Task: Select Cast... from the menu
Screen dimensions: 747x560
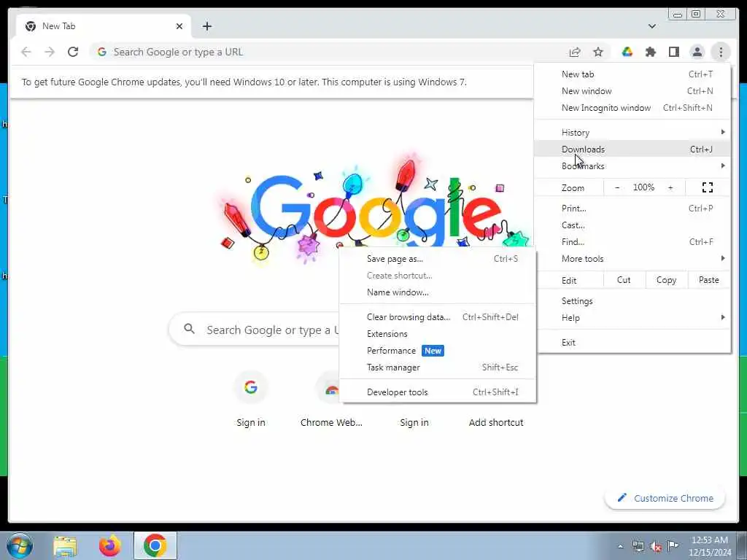Action: (632, 225)
